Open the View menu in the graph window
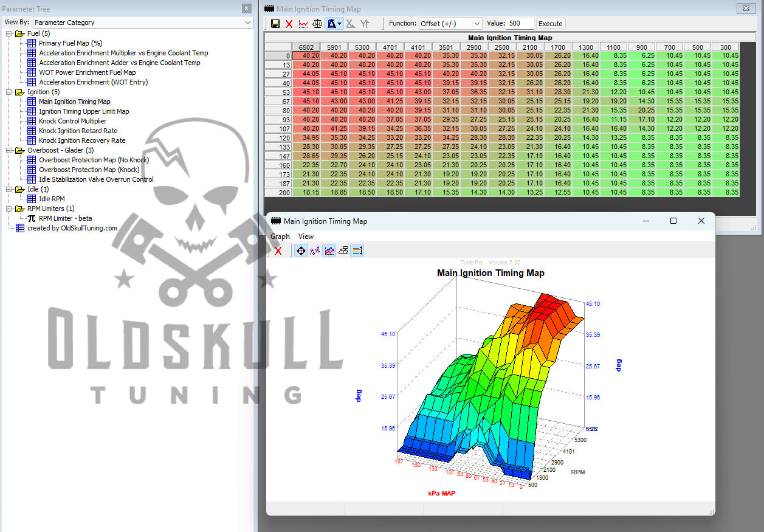Viewport: 764px width, 532px height. 306,237
